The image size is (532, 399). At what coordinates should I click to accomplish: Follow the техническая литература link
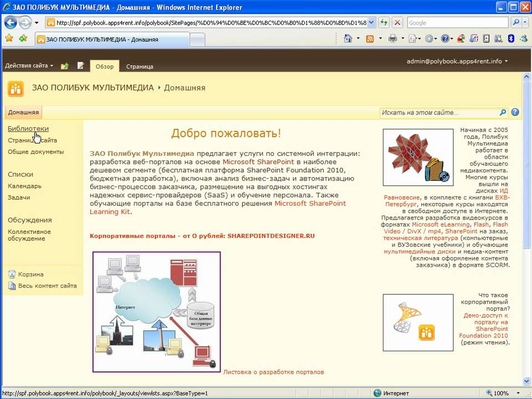coord(421,238)
